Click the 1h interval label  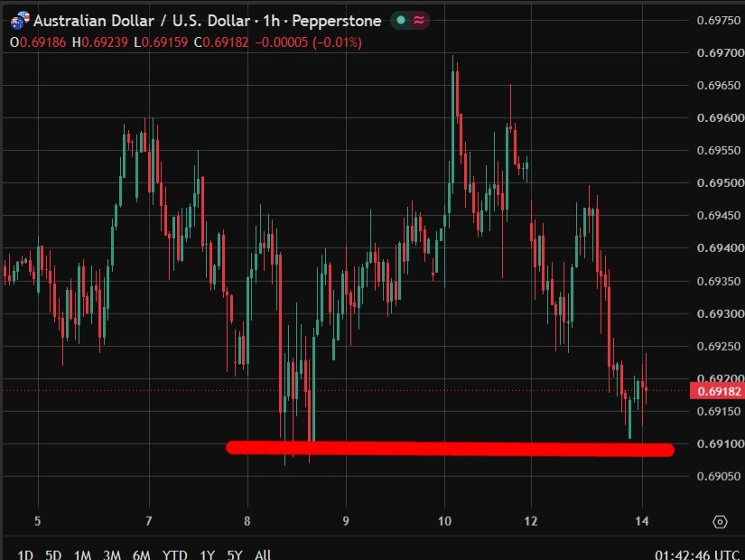[x=271, y=21]
